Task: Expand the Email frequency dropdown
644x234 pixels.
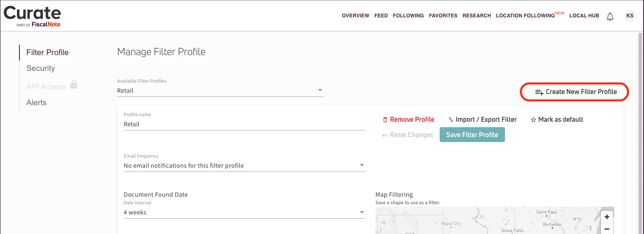Action: click(244, 165)
